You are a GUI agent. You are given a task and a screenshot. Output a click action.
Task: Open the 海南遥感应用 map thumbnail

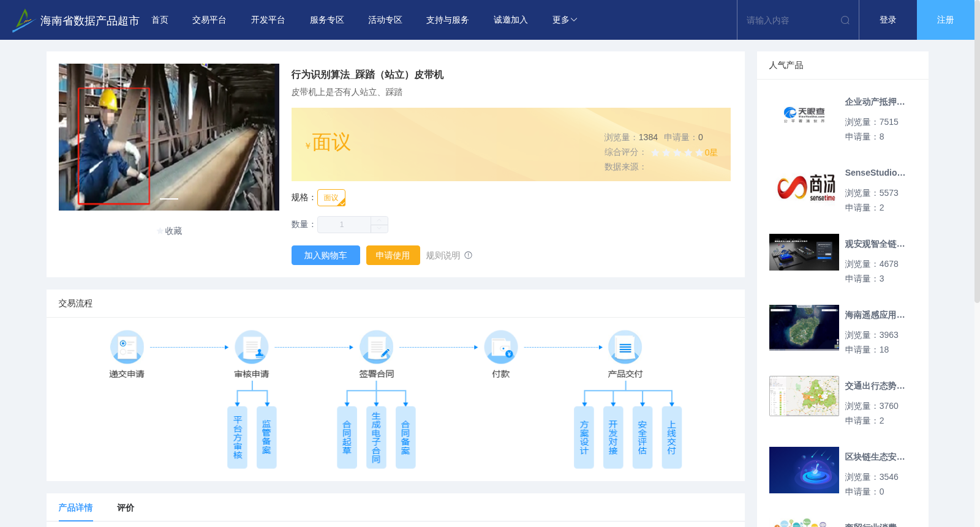pos(804,327)
